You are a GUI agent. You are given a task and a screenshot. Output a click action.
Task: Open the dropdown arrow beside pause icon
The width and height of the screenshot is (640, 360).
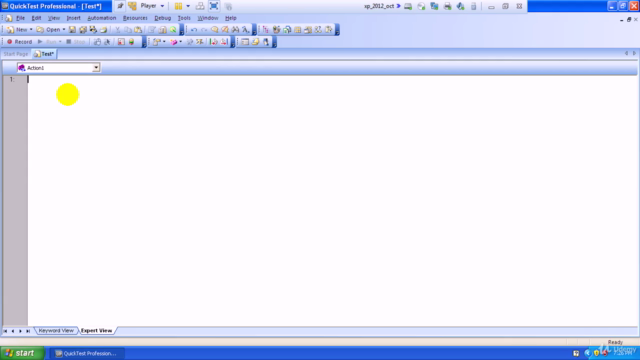(x=188, y=6)
